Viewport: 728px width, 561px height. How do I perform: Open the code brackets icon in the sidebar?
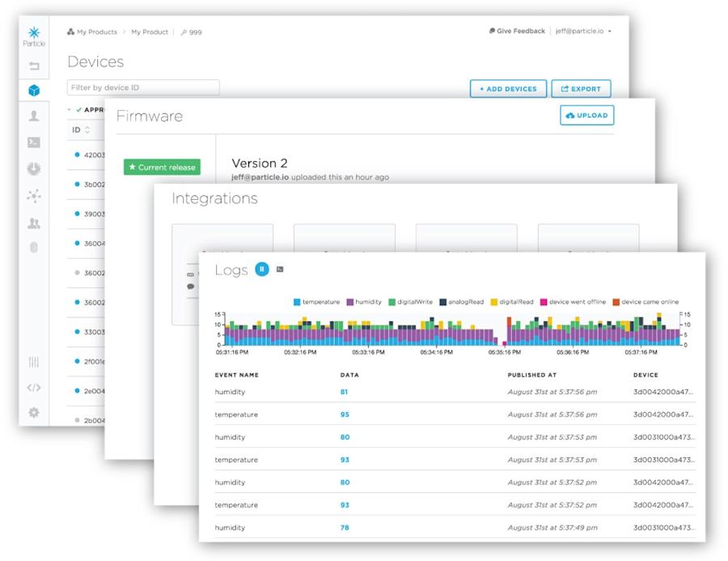(34, 388)
